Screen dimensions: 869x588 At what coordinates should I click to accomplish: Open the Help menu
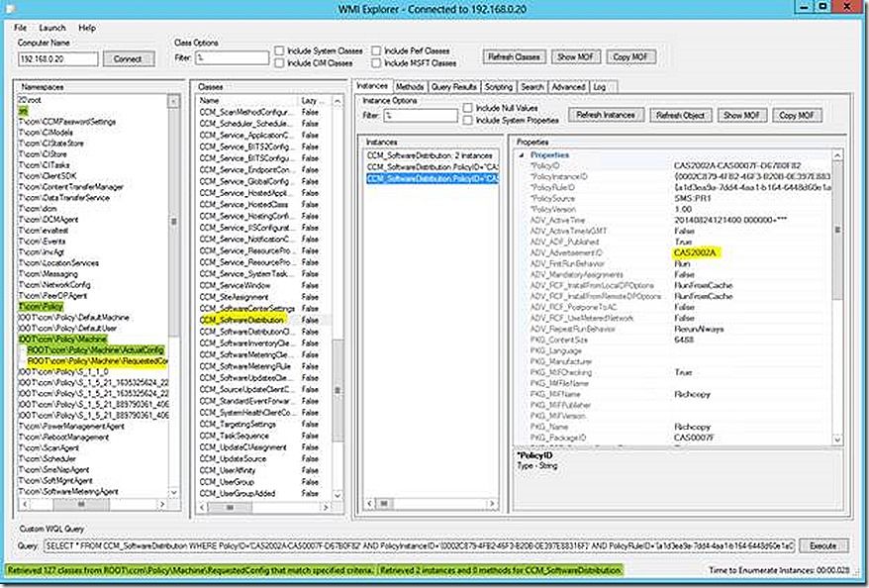pyautogui.click(x=87, y=28)
